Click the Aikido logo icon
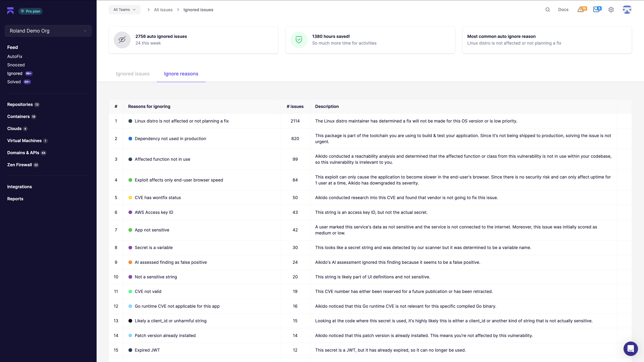The height and width of the screenshot is (362, 644). coord(10,11)
